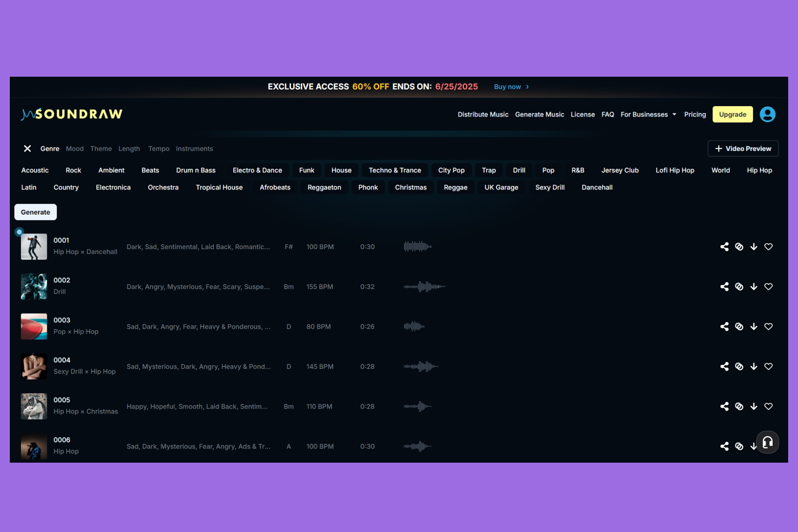This screenshot has width=798, height=532.
Task: Seek within the track 0002 waveform
Action: coord(424,287)
